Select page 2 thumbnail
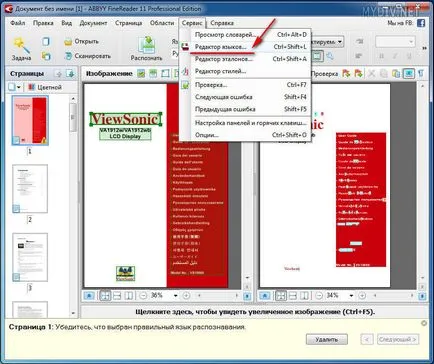434x364 pixels. 30,189
